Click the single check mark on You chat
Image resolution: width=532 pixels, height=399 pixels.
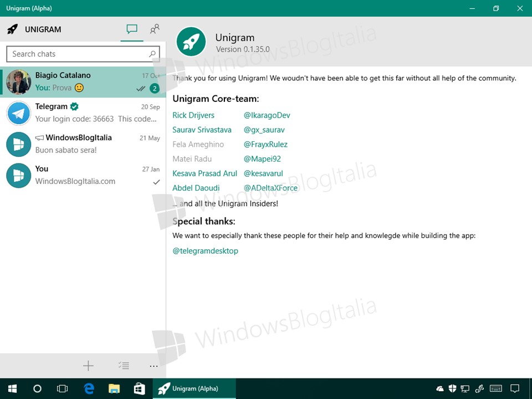point(156,182)
